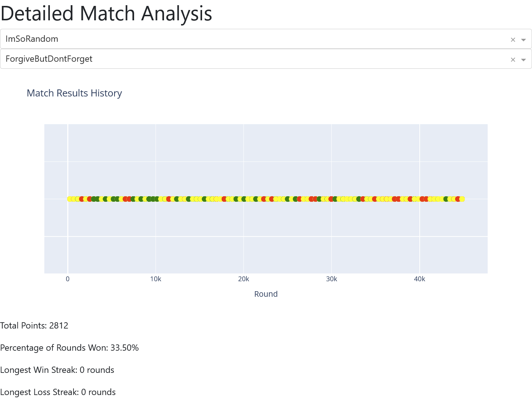Click the 20k axis tick label
Screen dimensions: 532x398
[243, 279]
